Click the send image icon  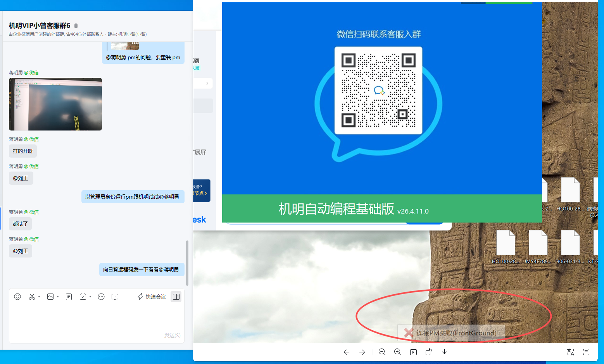tap(50, 297)
